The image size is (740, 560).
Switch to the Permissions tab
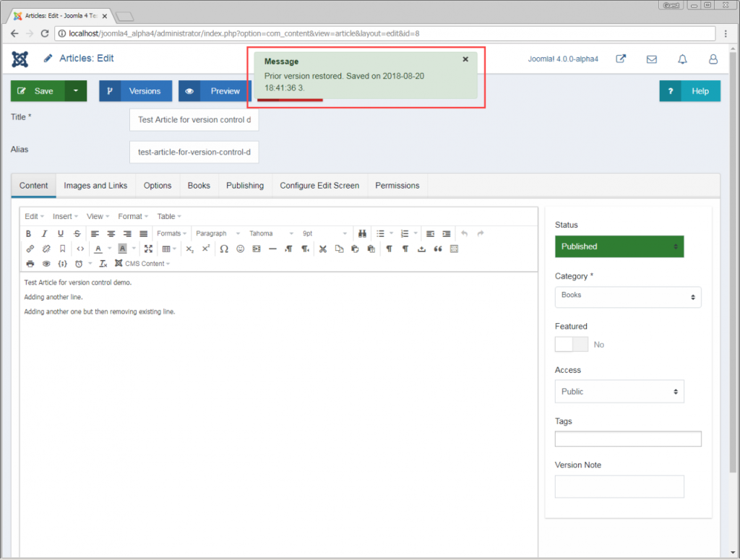click(397, 186)
